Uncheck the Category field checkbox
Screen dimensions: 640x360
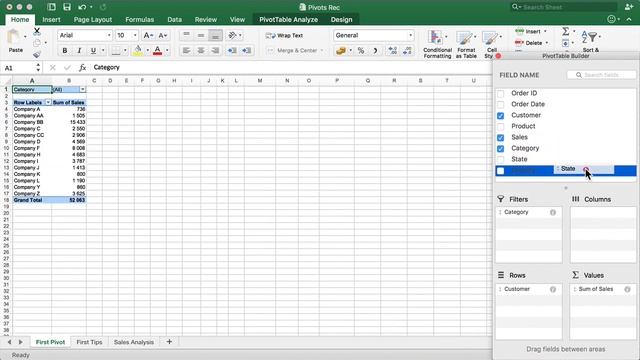tap(500, 149)
